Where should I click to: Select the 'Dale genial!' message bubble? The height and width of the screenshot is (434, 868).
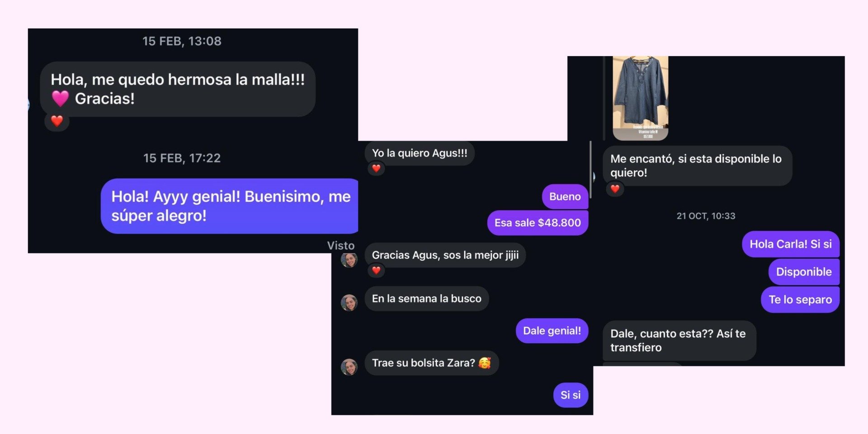(x=552, y=331)
